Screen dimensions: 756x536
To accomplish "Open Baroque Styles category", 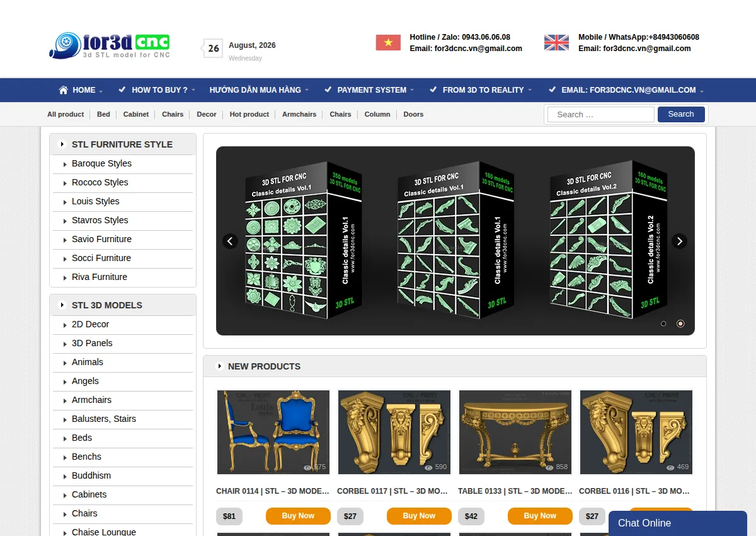I will coord(101,163).
